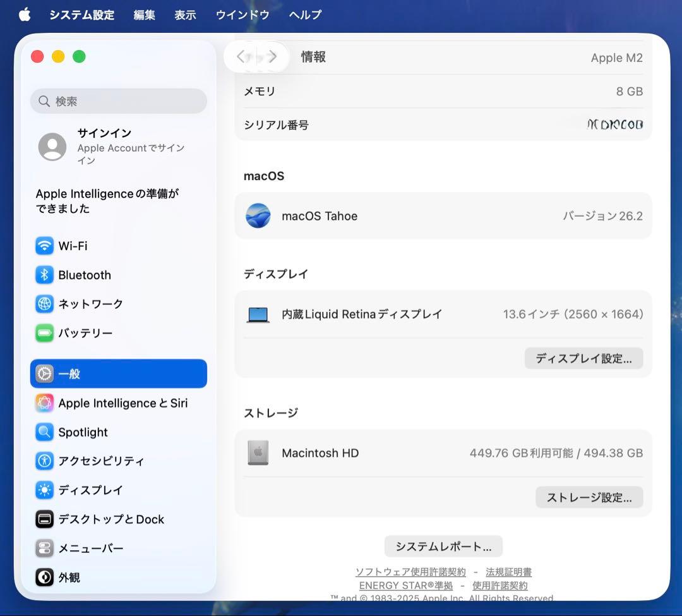Click the ネットワーク globe icon

[x=44, y=304]
